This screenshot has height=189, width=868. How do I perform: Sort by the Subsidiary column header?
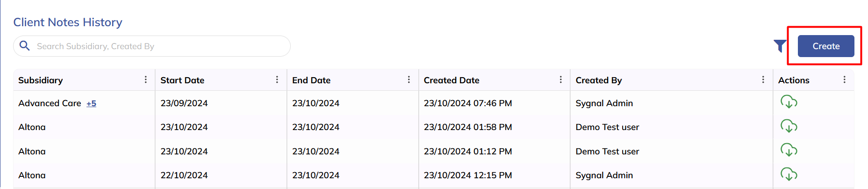point(41,80)
